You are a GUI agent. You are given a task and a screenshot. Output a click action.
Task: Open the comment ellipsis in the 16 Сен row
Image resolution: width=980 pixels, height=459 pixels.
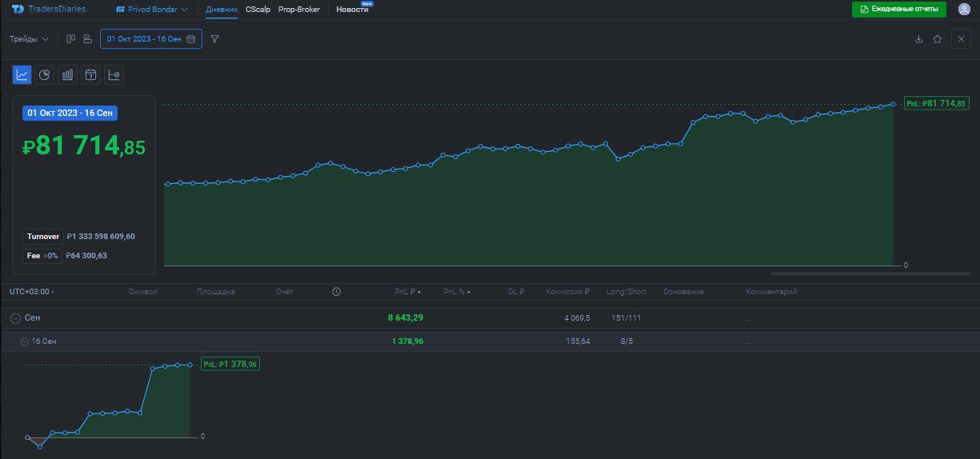(748, 343)
